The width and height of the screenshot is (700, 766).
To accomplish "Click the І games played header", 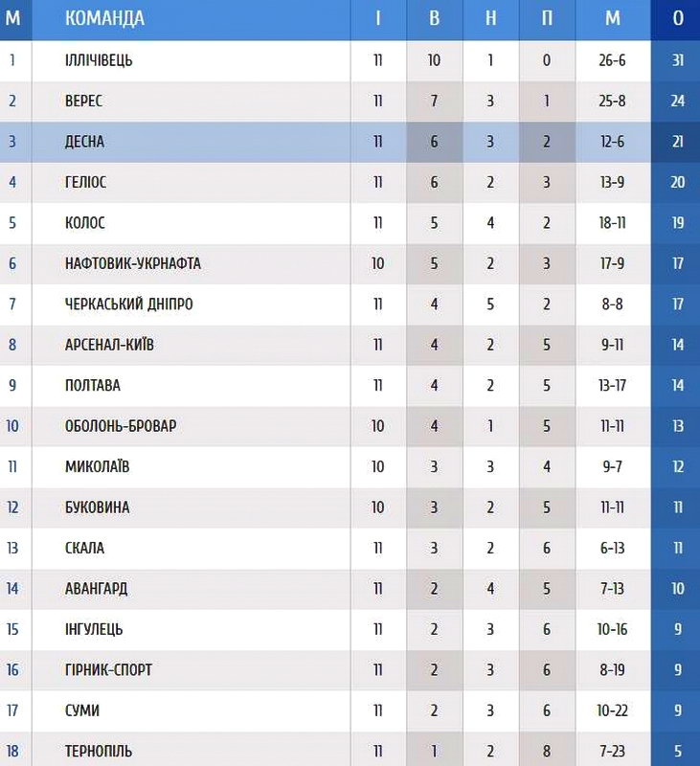I will [x=378, y=18].
